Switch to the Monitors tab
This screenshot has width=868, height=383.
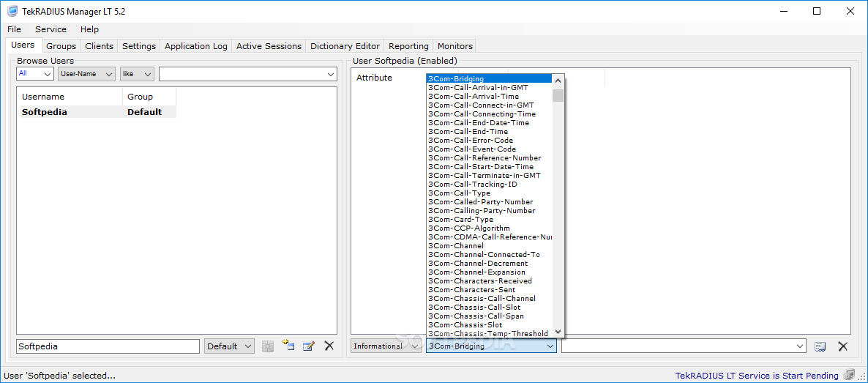pos(455,46)
